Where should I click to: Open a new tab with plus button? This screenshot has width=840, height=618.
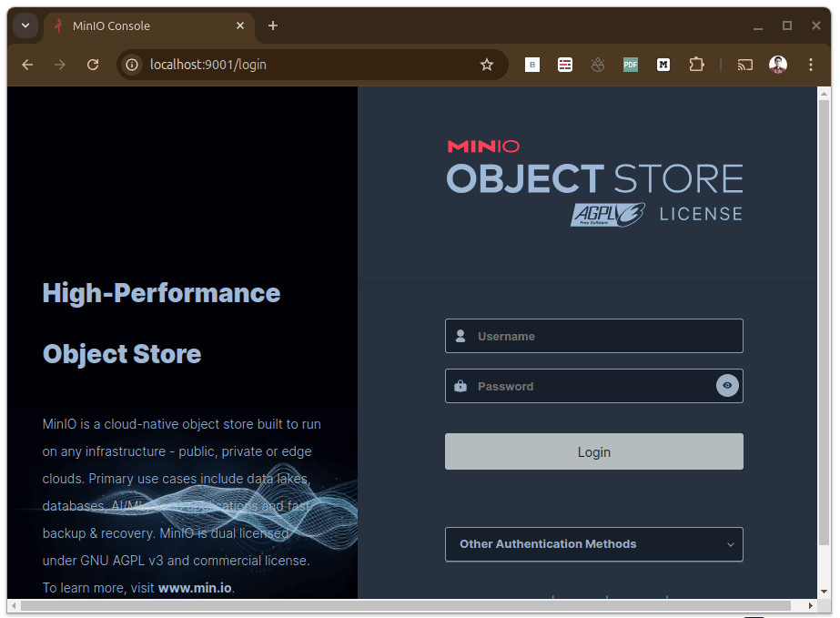pyautogui.click(x=273, y=25)
